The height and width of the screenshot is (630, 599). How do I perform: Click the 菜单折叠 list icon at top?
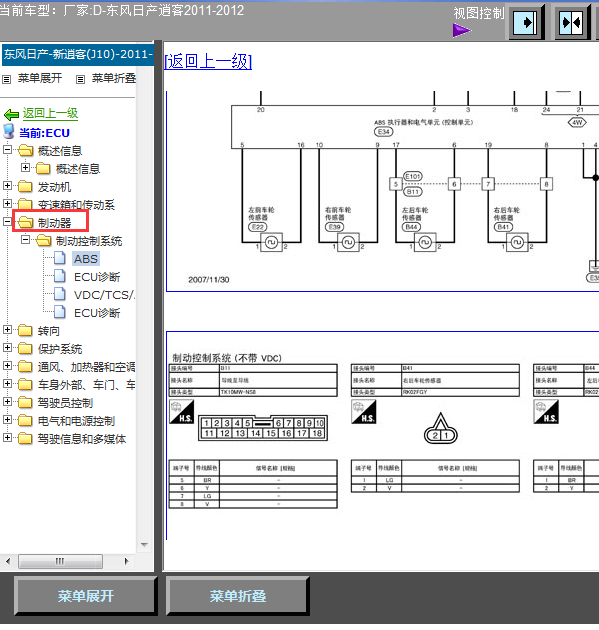click(x=80, y=79)
